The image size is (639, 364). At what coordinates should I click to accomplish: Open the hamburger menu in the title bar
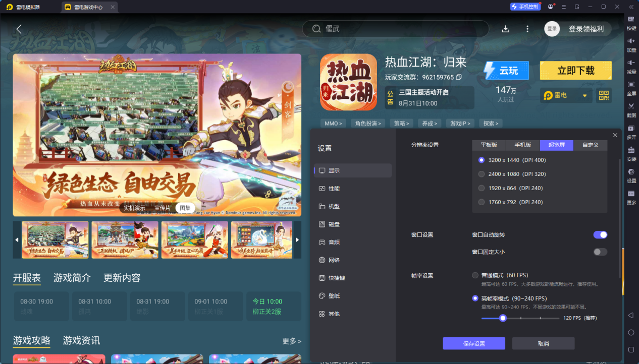[x=564, y=7]
